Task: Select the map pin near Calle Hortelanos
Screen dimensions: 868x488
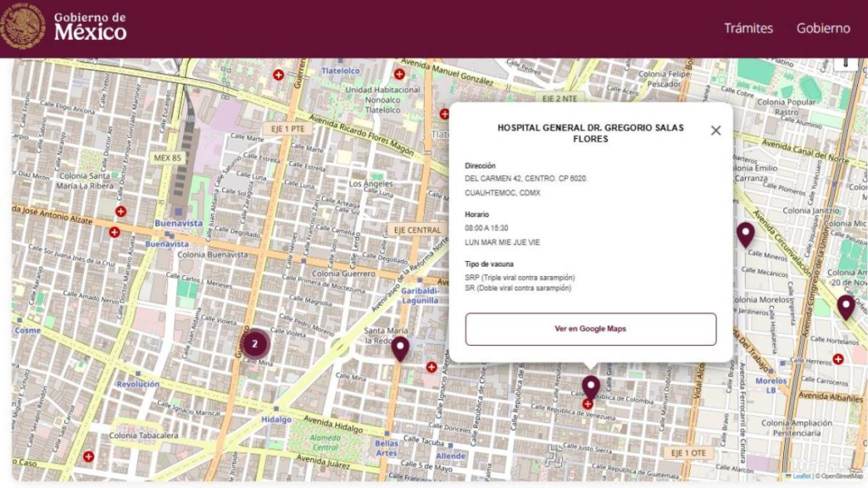Action: pos(845,306)
